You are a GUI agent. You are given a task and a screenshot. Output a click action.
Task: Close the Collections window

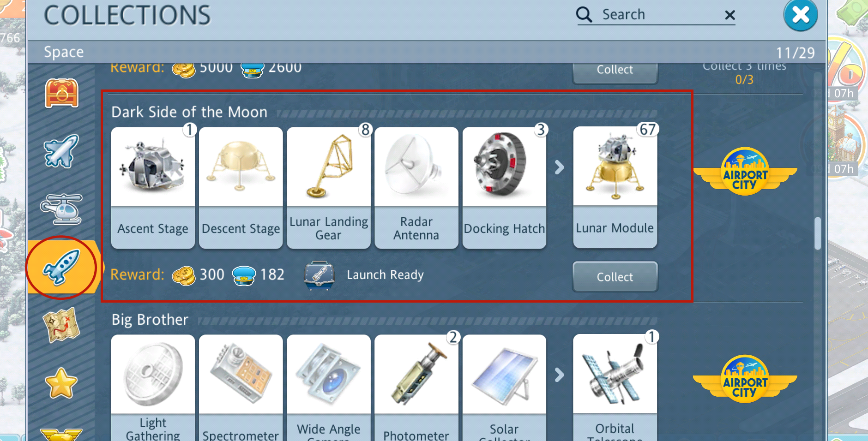click(801, 15)
